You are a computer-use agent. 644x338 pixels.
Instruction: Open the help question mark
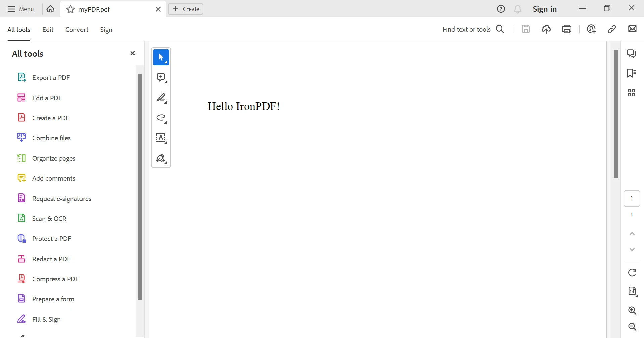[501, 9]
